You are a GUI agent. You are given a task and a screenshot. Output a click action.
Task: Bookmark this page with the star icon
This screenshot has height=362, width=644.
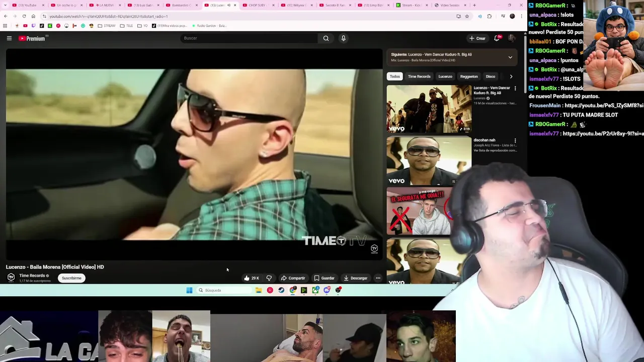[467, 16]
